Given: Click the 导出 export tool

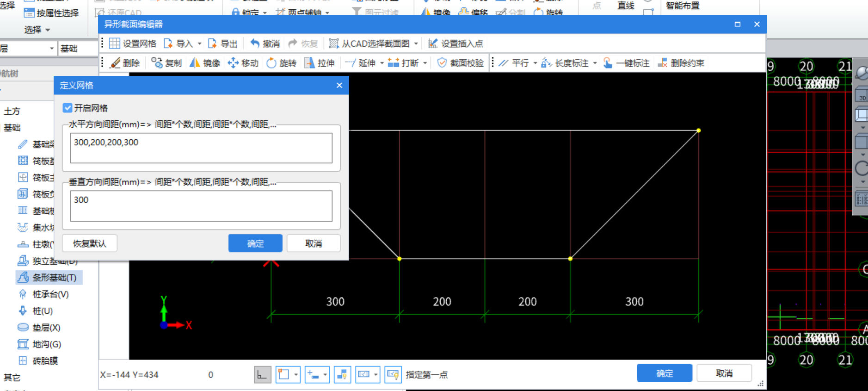Looking at the screenshot, I should tap(223, 43).
